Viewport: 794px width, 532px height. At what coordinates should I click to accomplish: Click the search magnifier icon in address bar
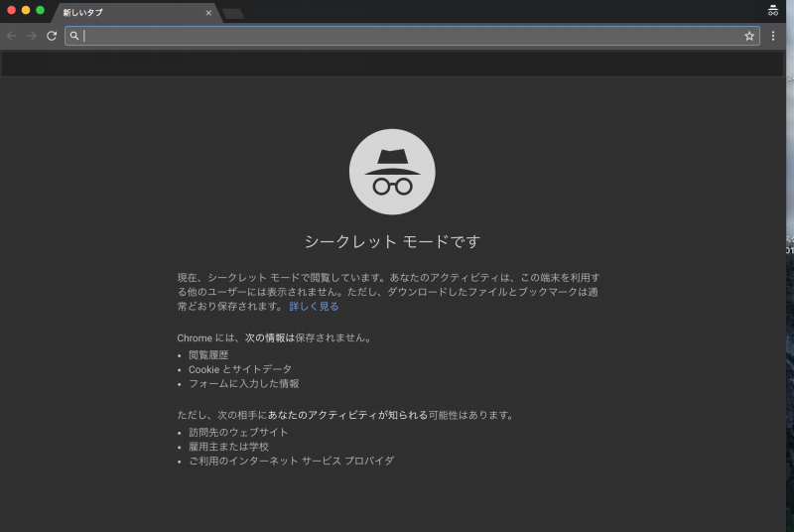[74, 36]
